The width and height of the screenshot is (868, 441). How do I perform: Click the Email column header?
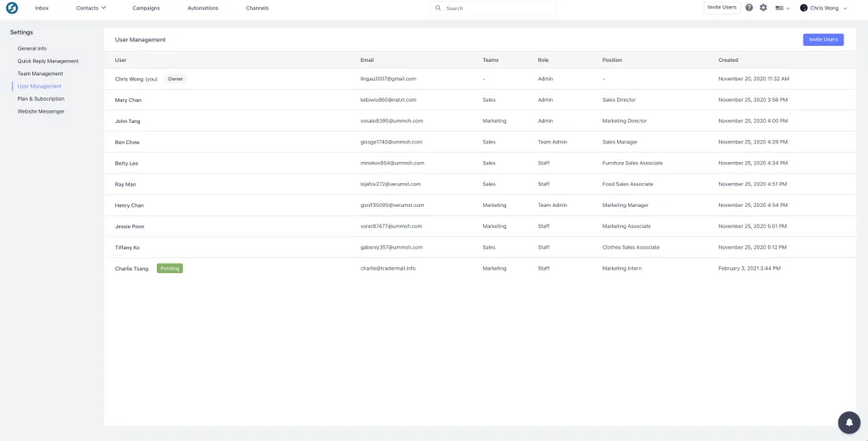click(367, 60)
